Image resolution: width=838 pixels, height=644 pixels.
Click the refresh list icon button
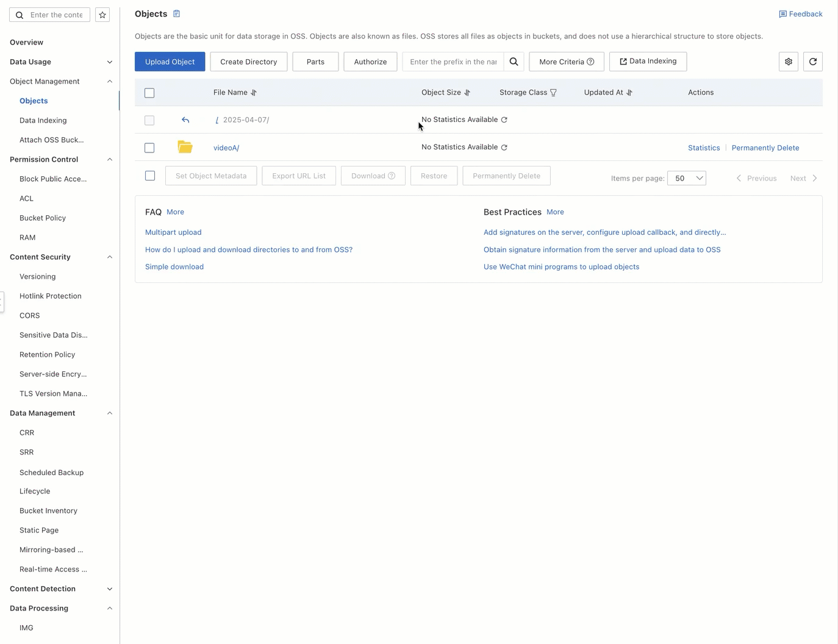[x=813, y=62]
